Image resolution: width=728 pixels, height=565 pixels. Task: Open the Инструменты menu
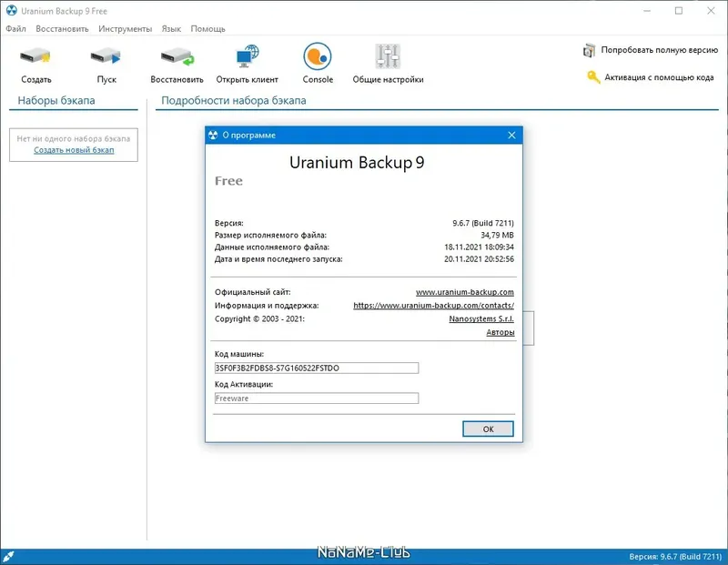pyautogui.click(x=125, y=29)
